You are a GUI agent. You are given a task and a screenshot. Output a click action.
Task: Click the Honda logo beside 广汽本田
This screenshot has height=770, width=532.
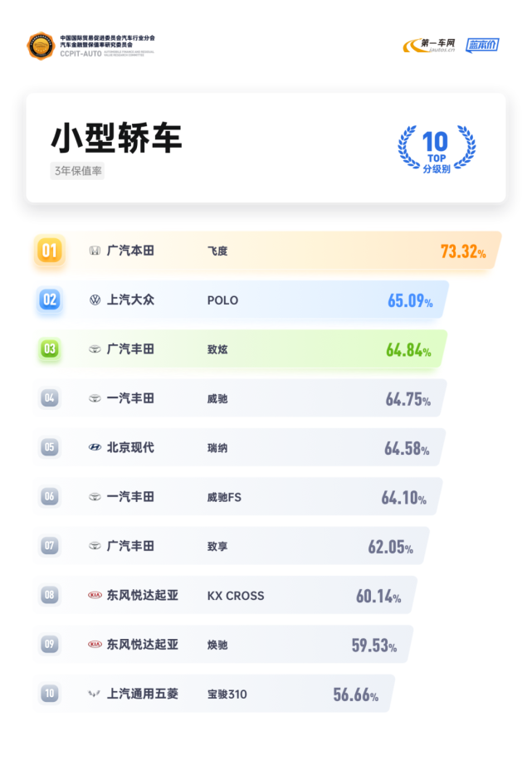[95, 251]
